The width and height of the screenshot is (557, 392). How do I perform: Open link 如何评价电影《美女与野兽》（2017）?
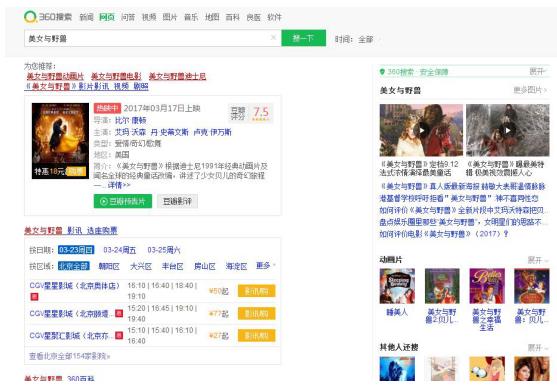(444, 234)
